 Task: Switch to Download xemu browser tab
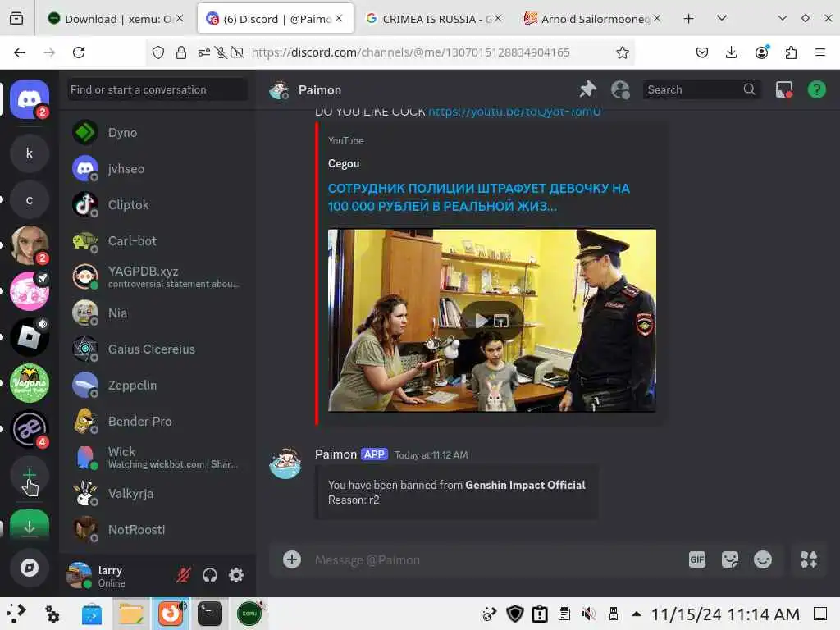click(116, 19)
